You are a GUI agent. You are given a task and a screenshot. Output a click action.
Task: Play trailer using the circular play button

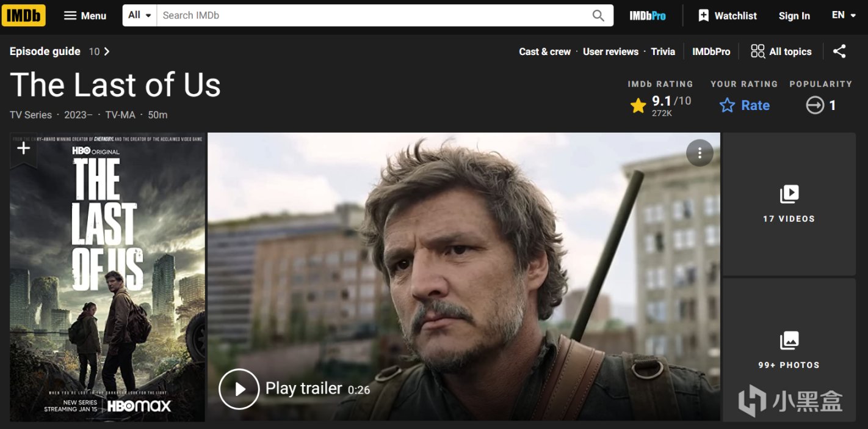[239, 389]
